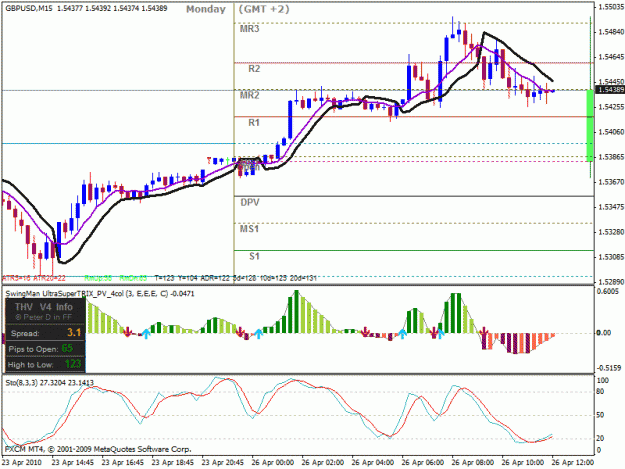Click price axis value 1.54645
The height and width of the screenshot is (469, 625).
(x=611, y=57)
